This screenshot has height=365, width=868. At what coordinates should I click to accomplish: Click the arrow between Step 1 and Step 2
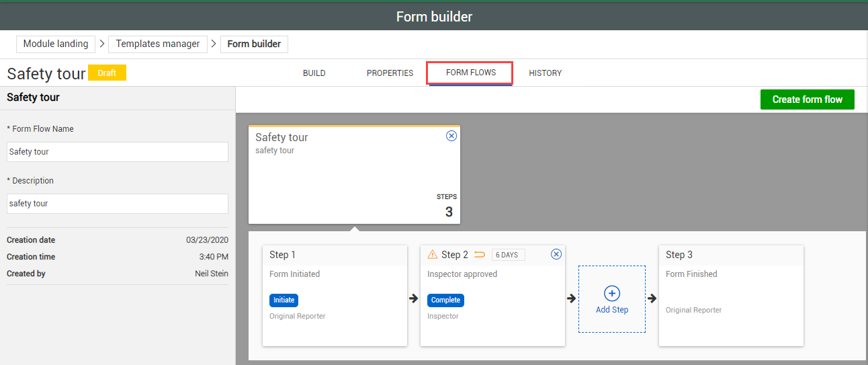pos(414,298)
